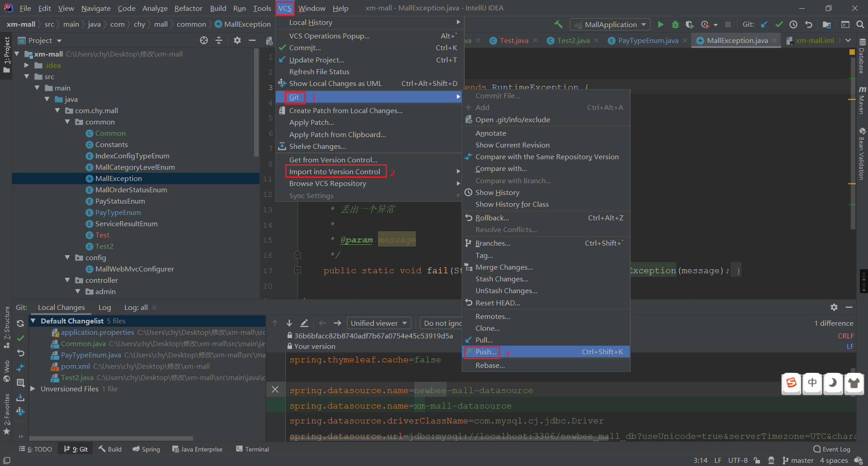Open Unified viewer dropdown
This screenshot has height=466, width=868.
(x=379, y=323)
